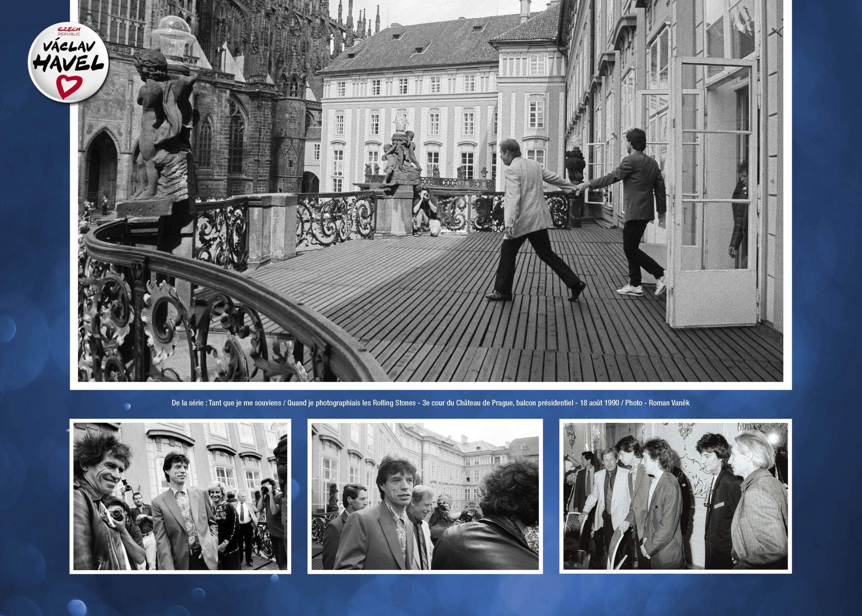
Task: Click the date '18 août 1990' in caption
Action: [x=599, y=403]
